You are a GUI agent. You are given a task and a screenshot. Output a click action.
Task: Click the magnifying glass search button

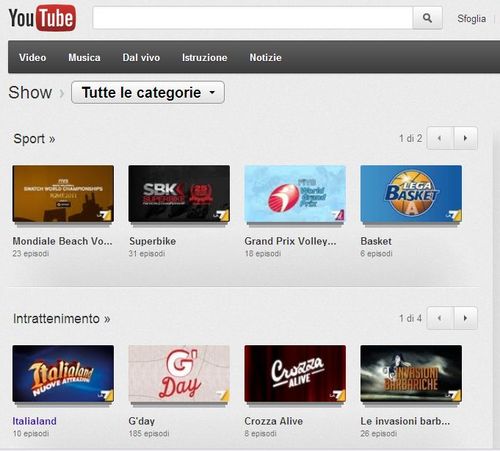coord(427,18)
